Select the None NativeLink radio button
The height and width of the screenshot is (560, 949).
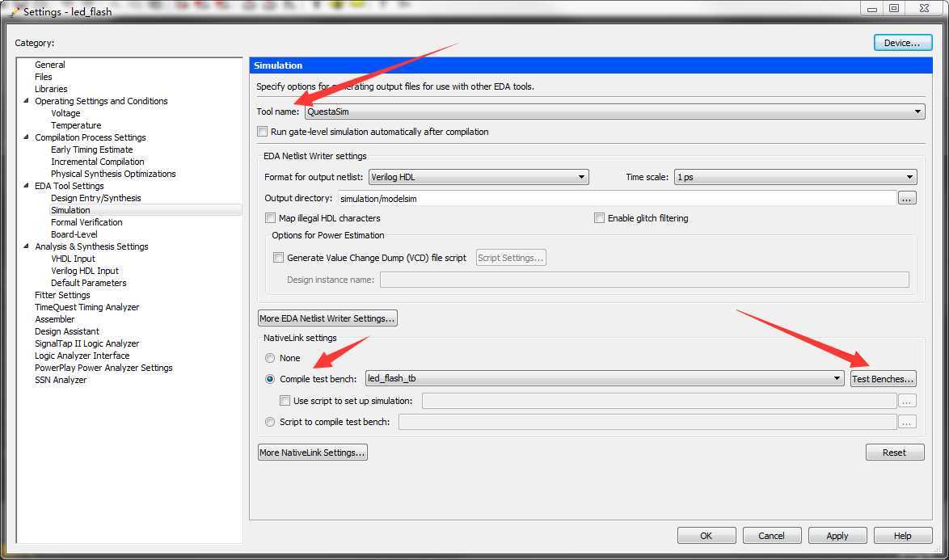click(270, 358)
